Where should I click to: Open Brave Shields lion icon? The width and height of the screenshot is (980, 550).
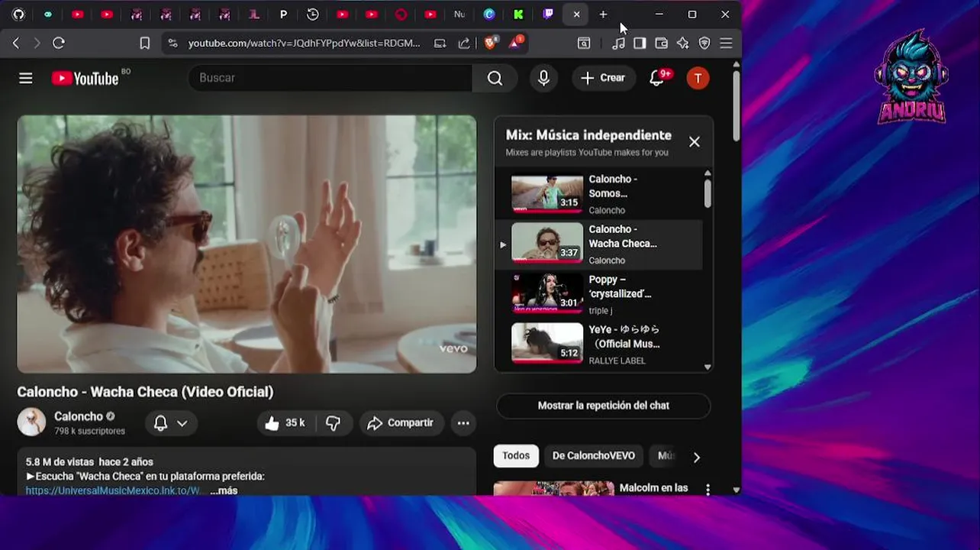click(491, 43)
